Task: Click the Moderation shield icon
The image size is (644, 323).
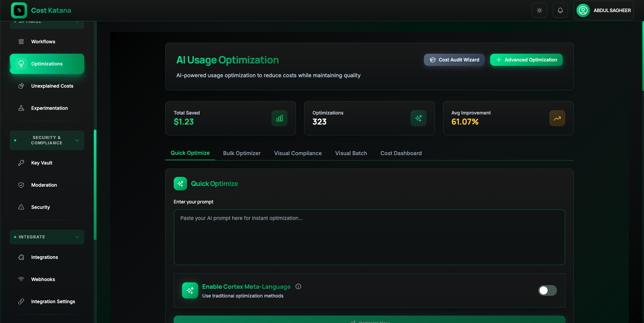Action: point(21,185)
